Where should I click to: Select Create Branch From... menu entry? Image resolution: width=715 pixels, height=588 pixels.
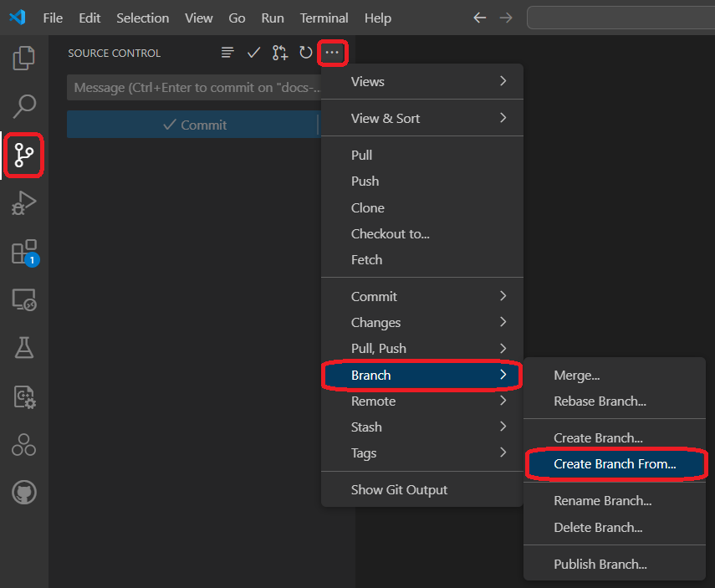pos(615,463)
